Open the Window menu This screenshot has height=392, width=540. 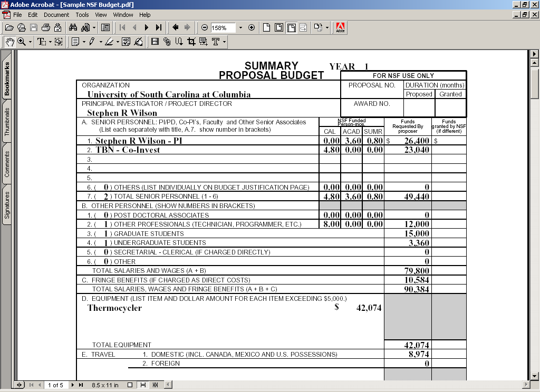123,15
